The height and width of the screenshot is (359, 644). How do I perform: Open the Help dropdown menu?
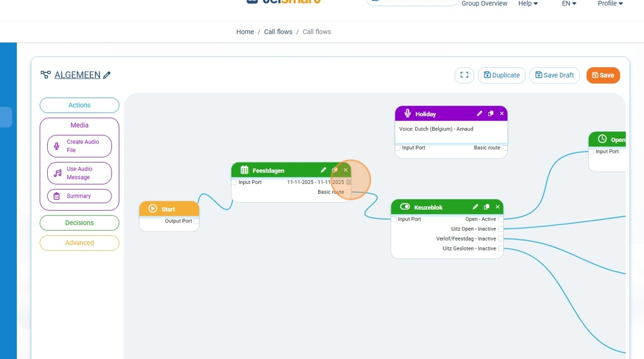click(528, 3)
